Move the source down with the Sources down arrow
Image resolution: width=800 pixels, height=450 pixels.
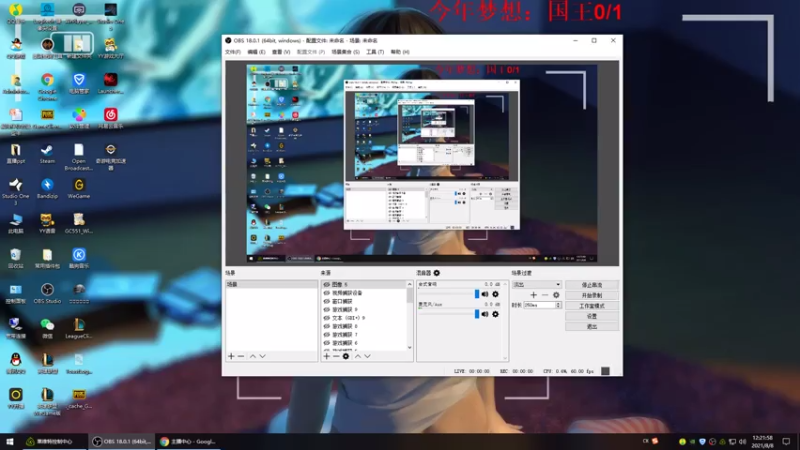click(x=367, y=356)
